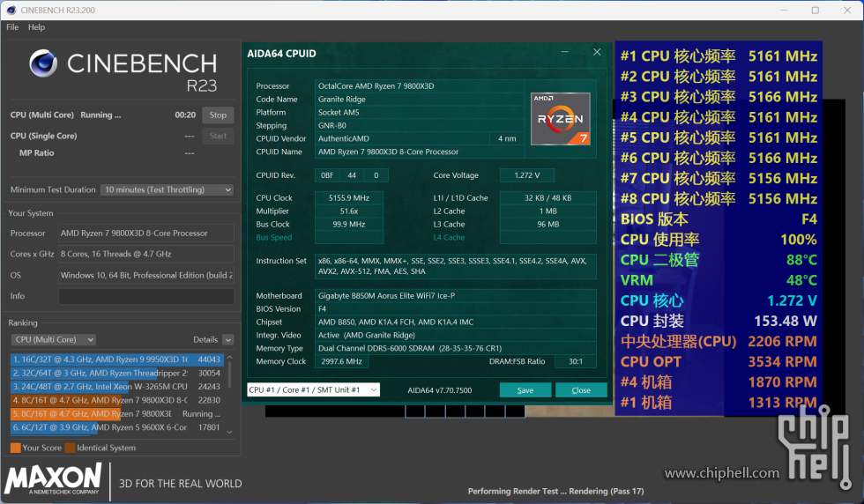864x504 pixels.
Task: Click Close button in AIDA64 CPUID
Action: (x=581, y=390)
